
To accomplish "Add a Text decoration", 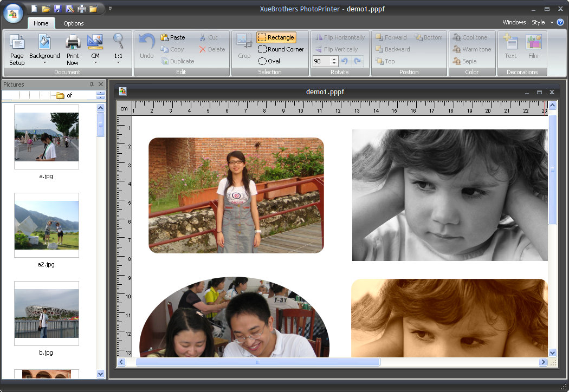I will pos(510,45).
